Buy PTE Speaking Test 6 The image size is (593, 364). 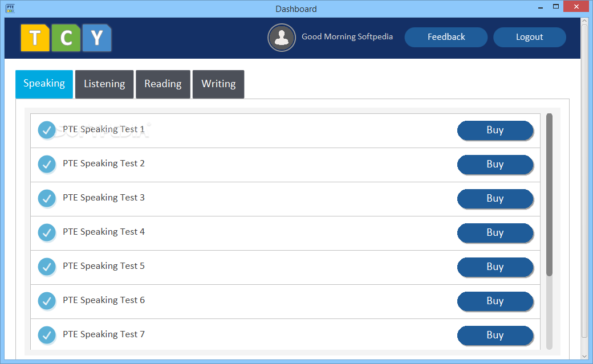(495, 301)
